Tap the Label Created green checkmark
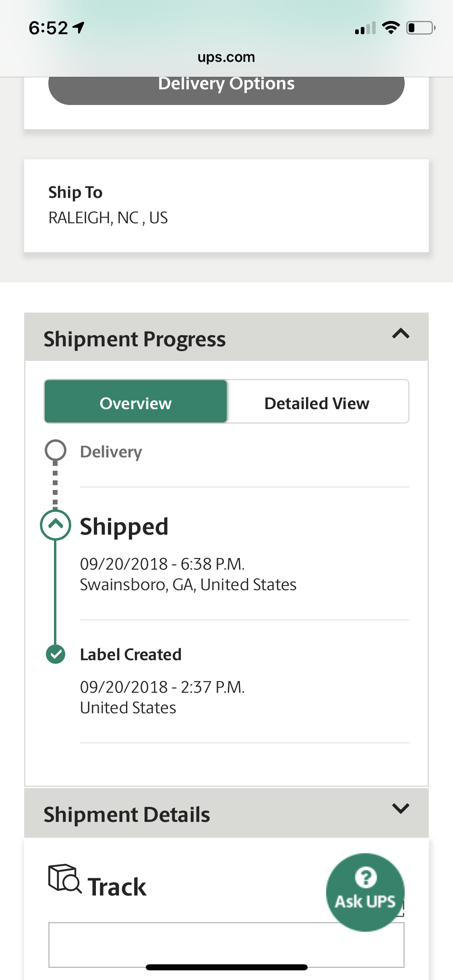453x980 pixels. 56,654
